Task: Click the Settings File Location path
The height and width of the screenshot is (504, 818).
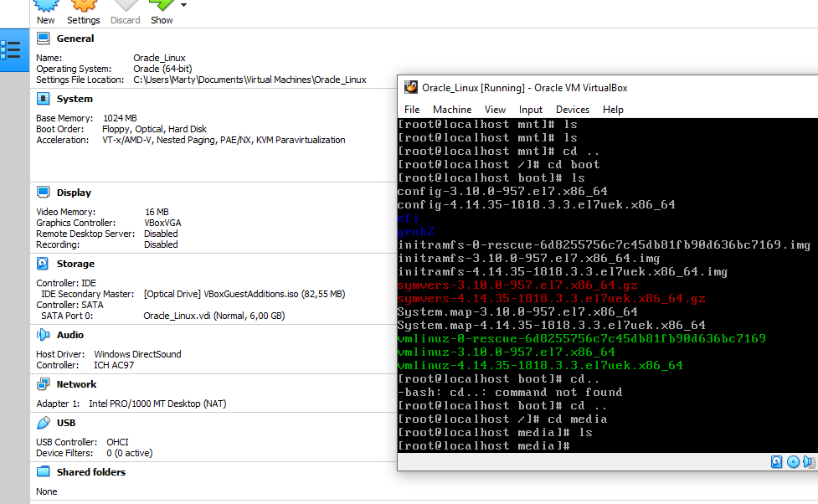Action: pyautogui.click(x=250, y=80)
